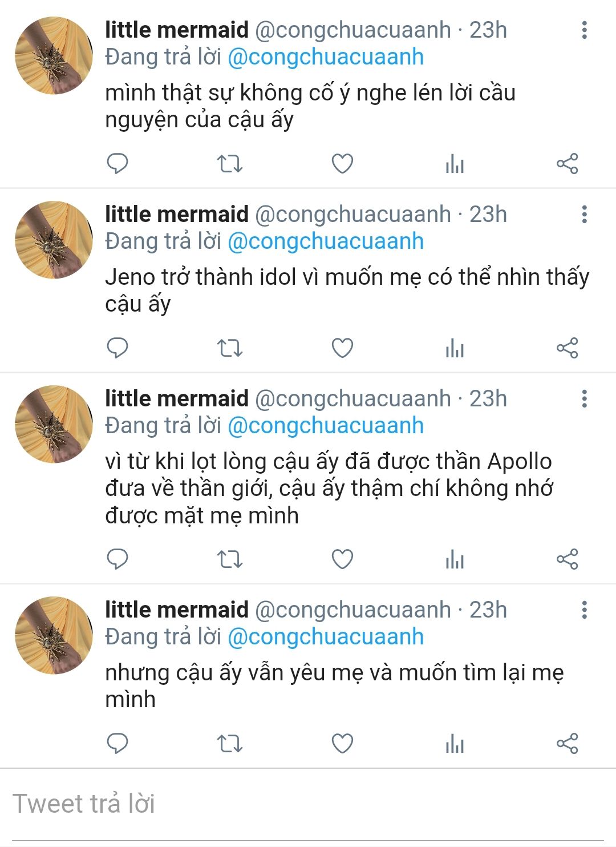Image resolution: width=616 pixels, height=847 pixels.
Task: Reply to the tweet about thần Apollo
Action: tap(117, 559)
